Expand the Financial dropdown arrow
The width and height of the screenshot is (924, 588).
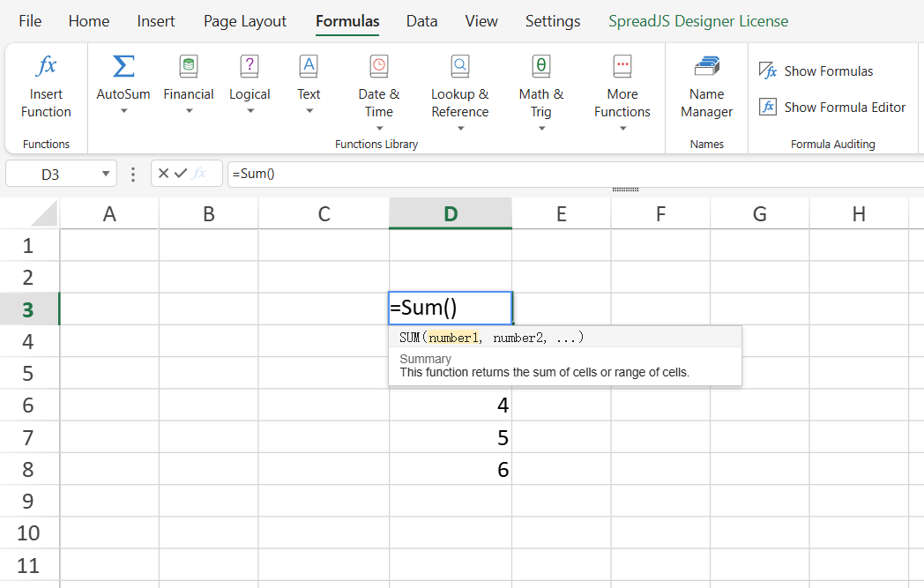(190, 111)
